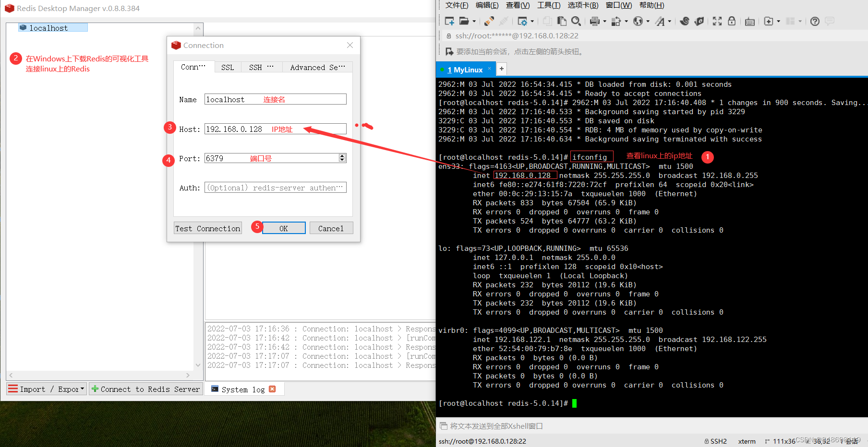Click Connect to Redis Server button
Image resolution: width=868 pixels, height=447 pixels.
pyautogui.click(x=145, y=389)
